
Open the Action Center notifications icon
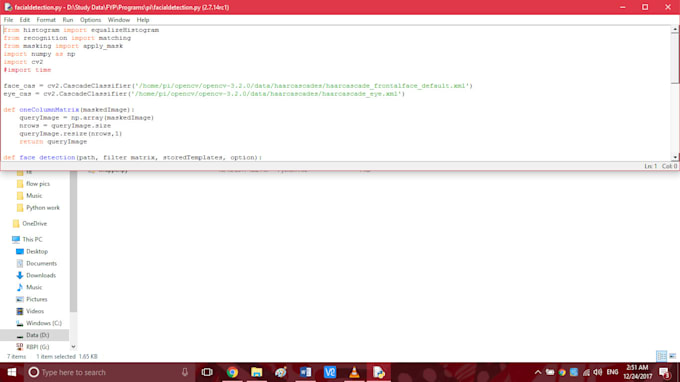click(664, 372)
